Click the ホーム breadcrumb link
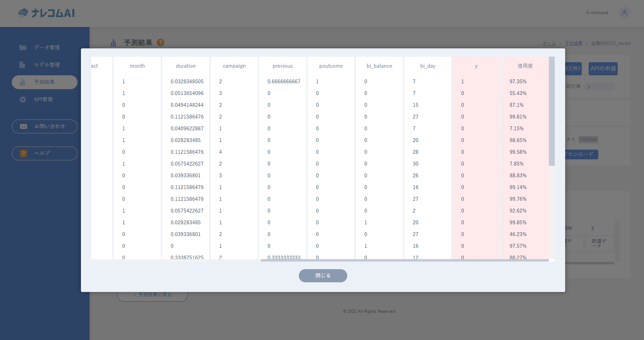Viewport: 644px width, 340px height. (549, 43)
